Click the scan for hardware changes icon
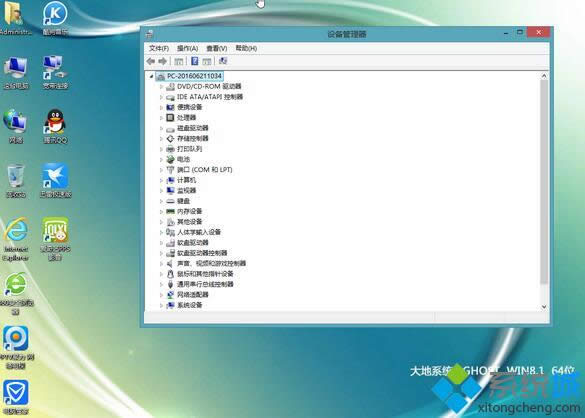The image size is (585, 418). click(x=223, y=61)
